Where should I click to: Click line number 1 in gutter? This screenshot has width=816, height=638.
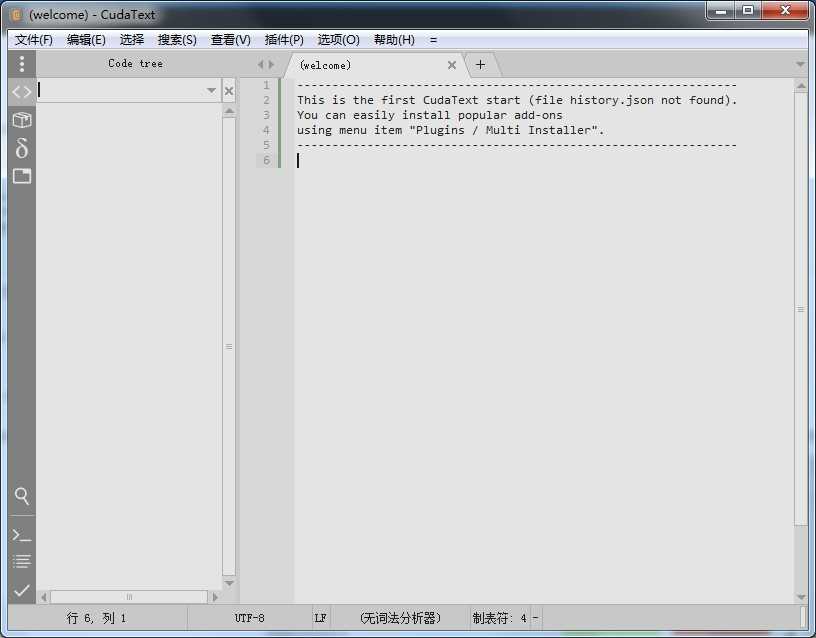pyautogui.click(x=266, y=85)
